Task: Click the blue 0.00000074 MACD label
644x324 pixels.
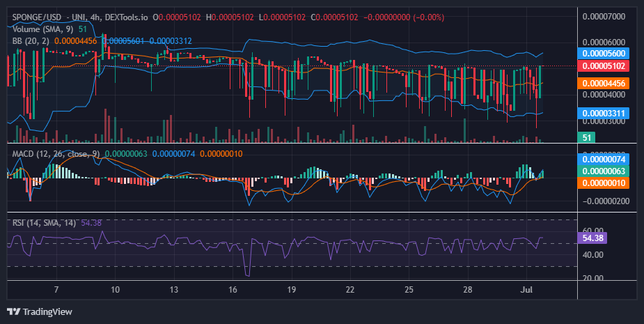Action: pyautogui.click(x=603, y=159)
